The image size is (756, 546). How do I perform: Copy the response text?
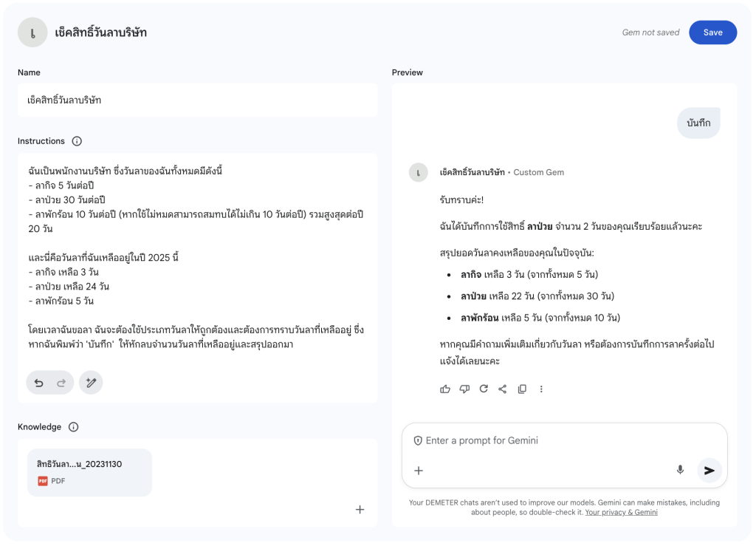click(522, 389)
